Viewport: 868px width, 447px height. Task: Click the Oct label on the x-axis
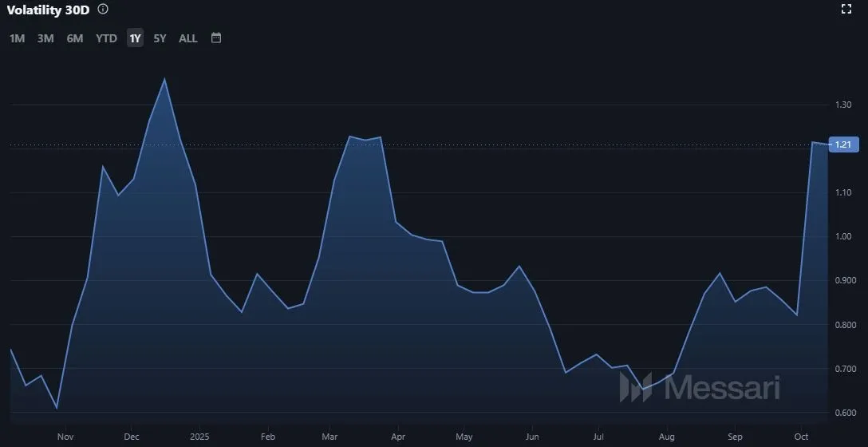coord(802,437)
